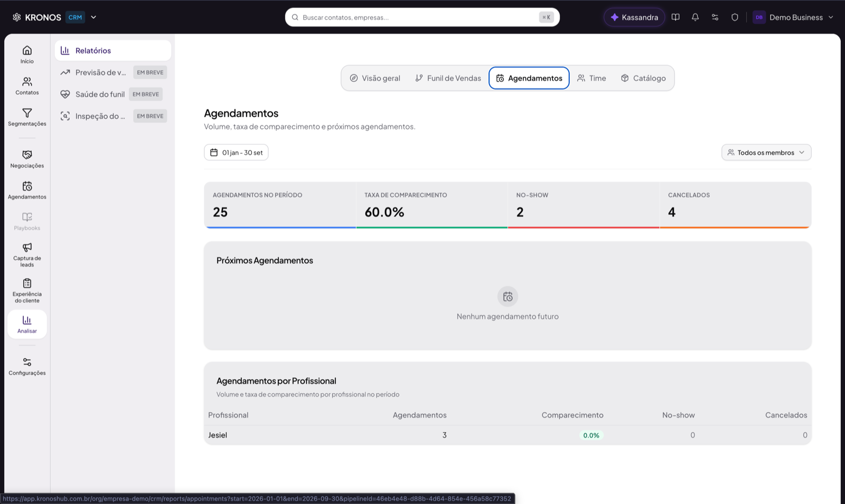This screenshot has width=845, height=504.
Task: Click the Buscar contatos search field
Action: [x=422, y=17]
